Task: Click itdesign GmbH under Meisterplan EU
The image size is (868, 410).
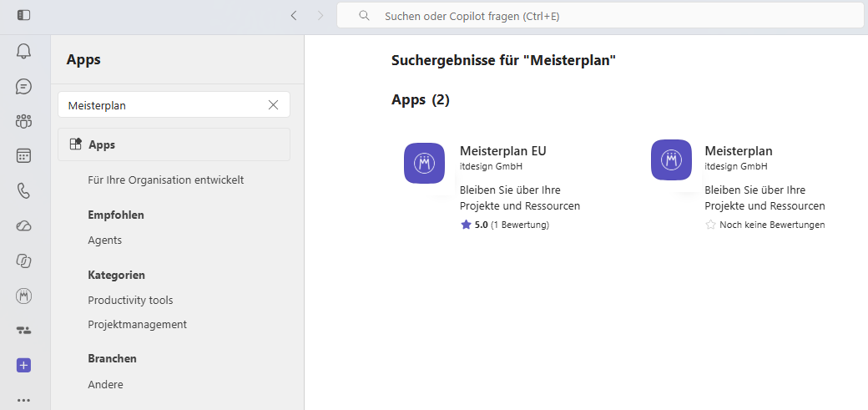Action: click(x=491, y=166)
